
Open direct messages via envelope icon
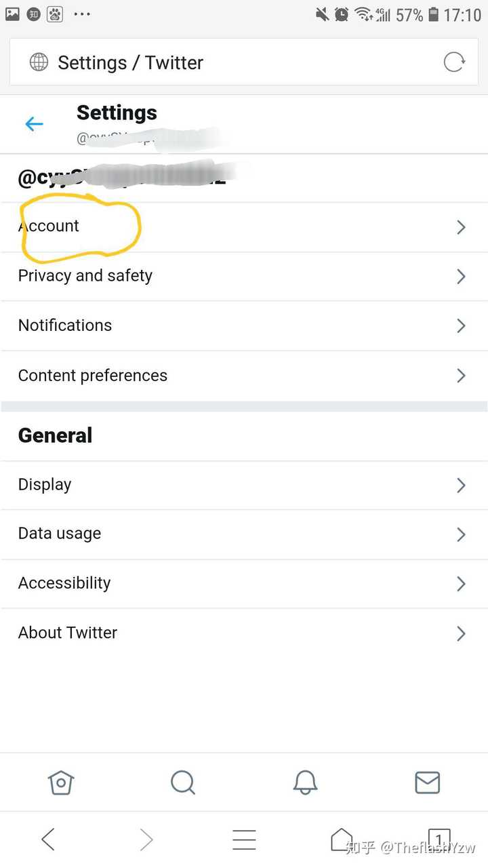[x=427, y=783]
